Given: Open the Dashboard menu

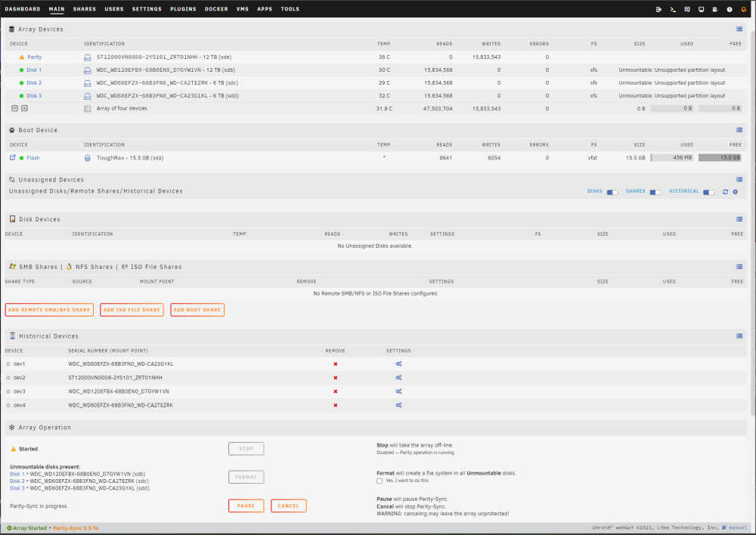Looking at the screenshot, I should coord(23,9).
